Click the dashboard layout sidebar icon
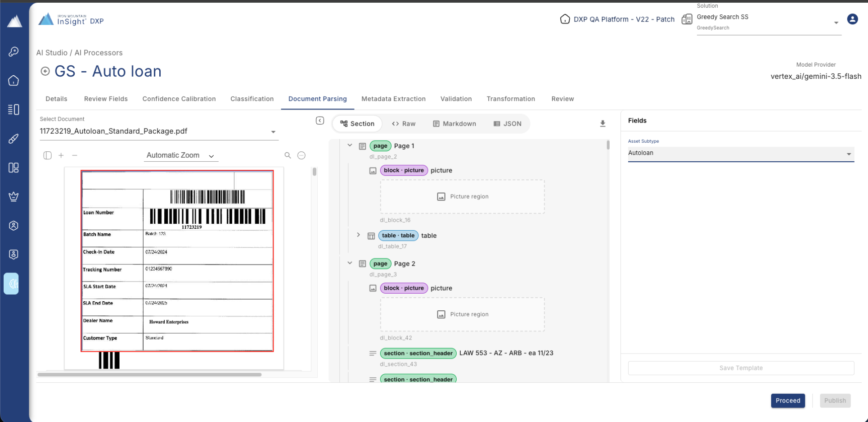Screen dimensions: 868x422 coord(13,168)
